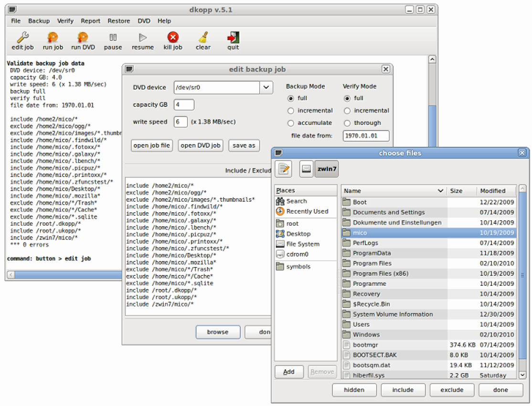Clear the output with broom icon
Screen dimensions: 532x406
(203, 38)
